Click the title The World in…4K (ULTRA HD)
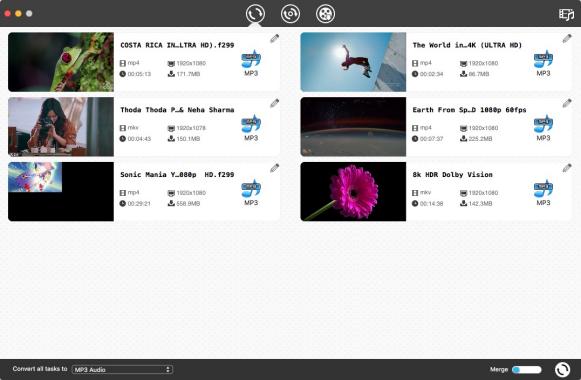Viewport: 581px width, 380px height. [x=467, y=45]
